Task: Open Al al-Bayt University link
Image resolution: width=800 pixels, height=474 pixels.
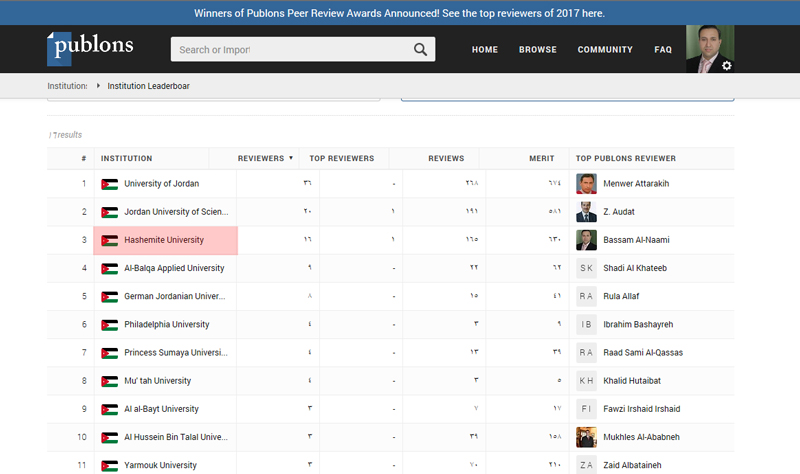Action: pos(161,409)
